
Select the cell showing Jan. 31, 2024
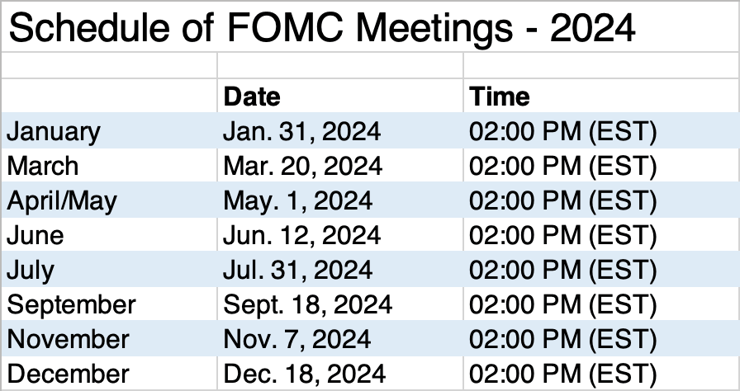coord(340,130)
